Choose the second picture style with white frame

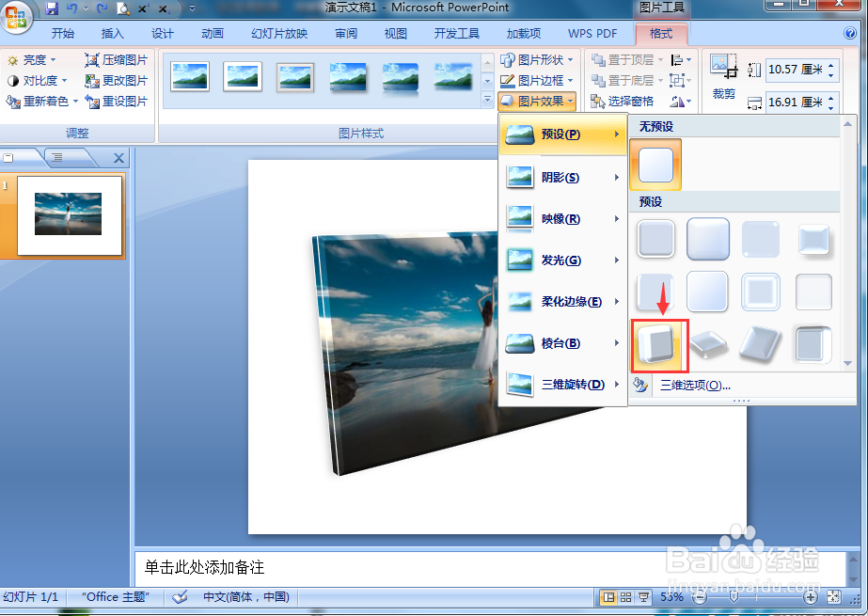click(x=243, y=76)
